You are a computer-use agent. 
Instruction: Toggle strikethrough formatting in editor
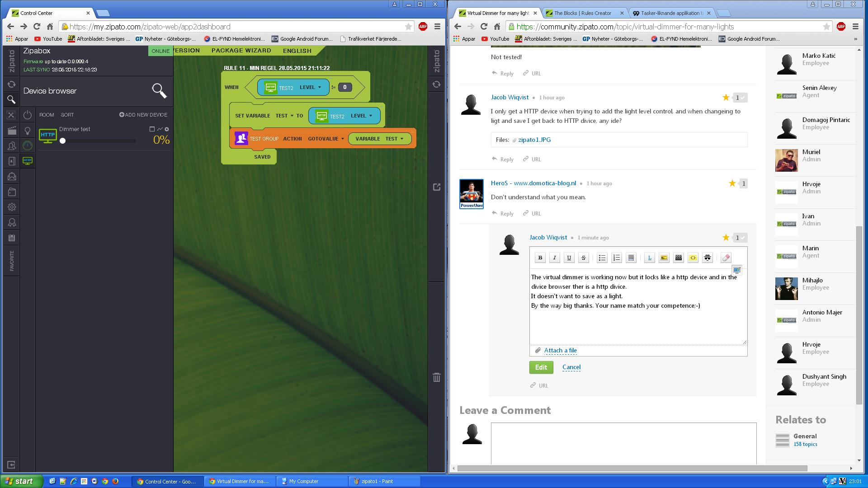(583, 258)
